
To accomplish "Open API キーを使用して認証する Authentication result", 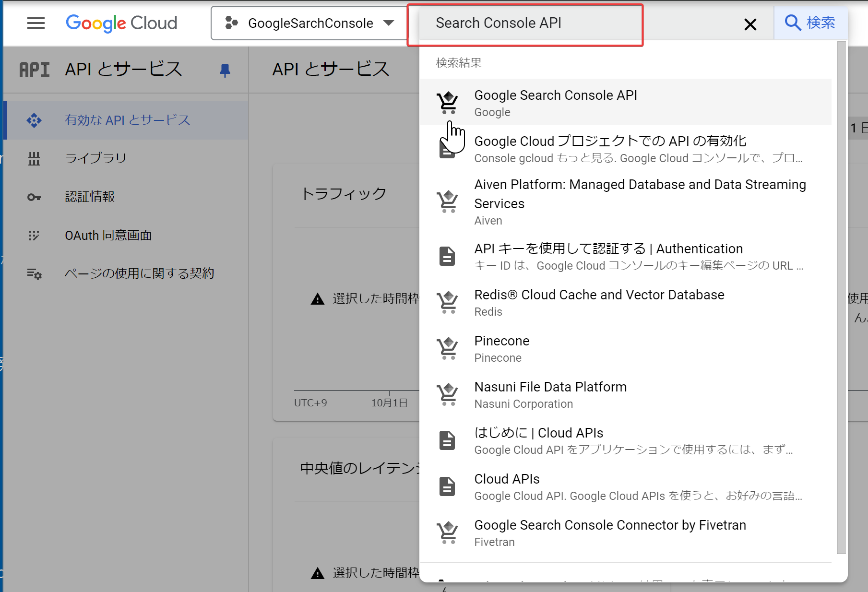I will point(626,256).
